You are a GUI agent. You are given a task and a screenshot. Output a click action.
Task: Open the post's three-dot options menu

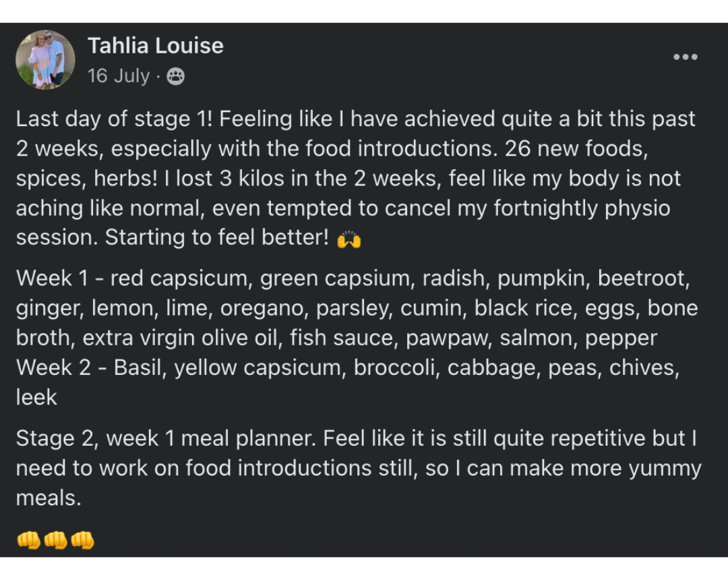[685, 57]
